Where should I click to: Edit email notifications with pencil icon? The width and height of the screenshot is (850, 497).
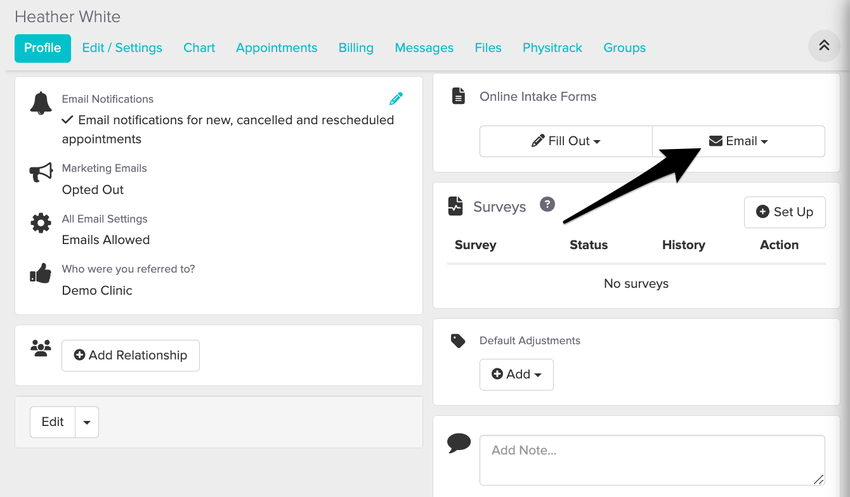pyautogui.click(x=396, y=98)
